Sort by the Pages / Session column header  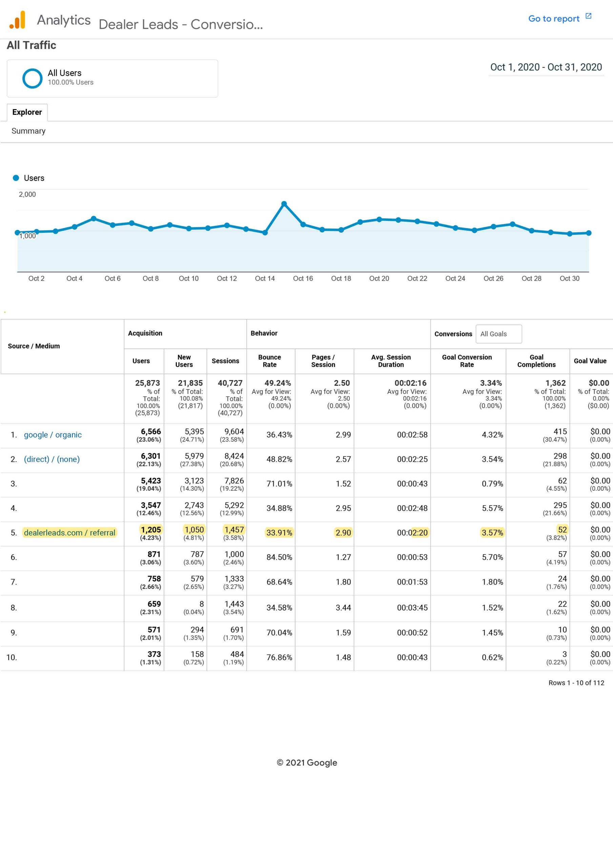[x=323, y=361]
